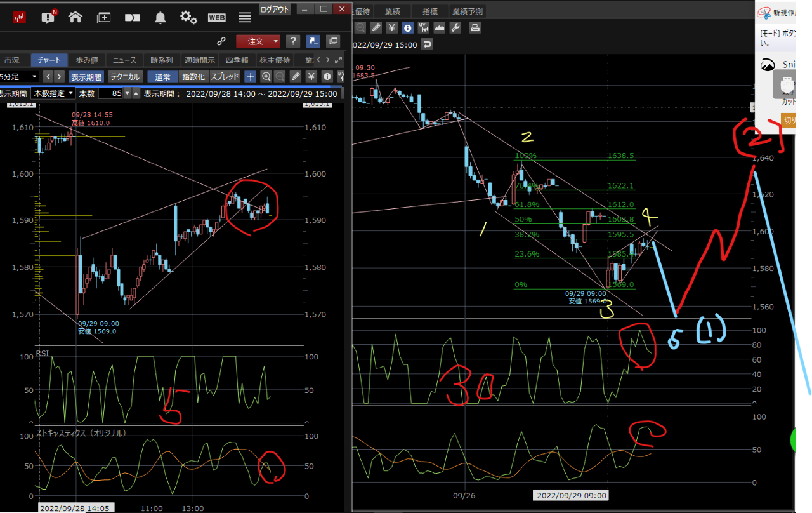Open the notifications speech-bubble icon
Image resolution: width=812 pixels, height=513 pixels.
pos(48,17)
